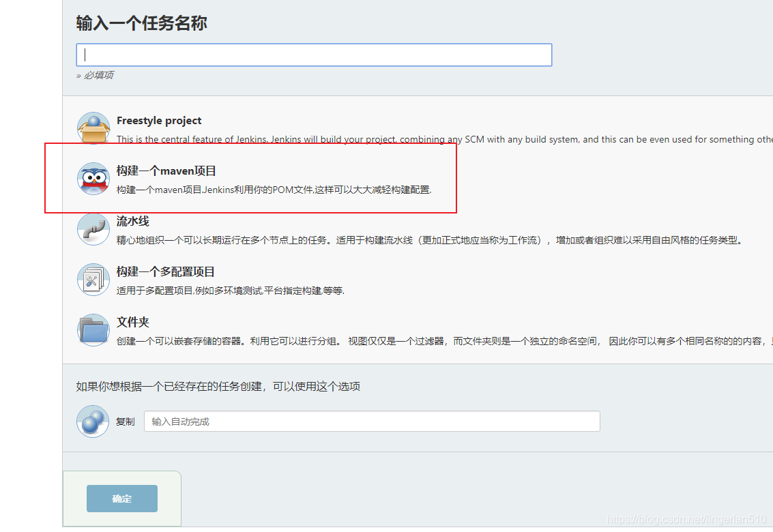Click the task name input field
The width and height of the screenshot is (773, 532).
click(x=314, y=55)
